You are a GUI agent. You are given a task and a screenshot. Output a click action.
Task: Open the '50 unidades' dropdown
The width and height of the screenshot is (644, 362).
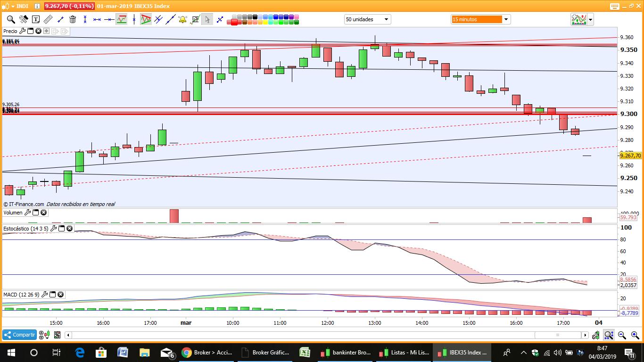pos(367,19)
